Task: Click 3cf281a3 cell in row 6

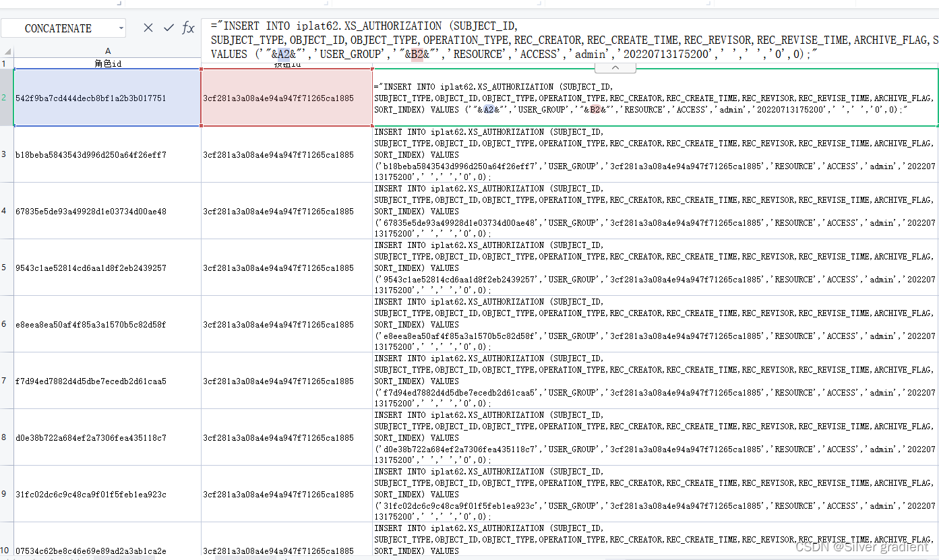Action: click(x=286, y=324)
